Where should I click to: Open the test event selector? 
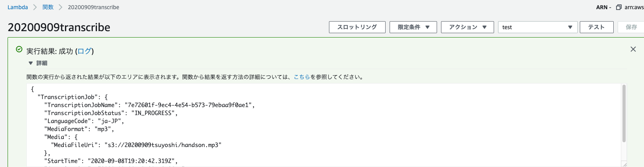click(538, 27)
